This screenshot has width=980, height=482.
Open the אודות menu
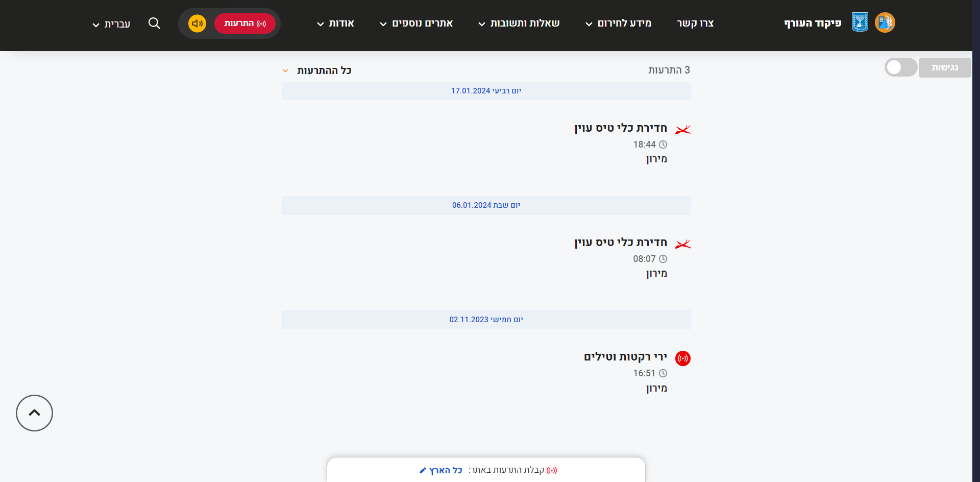335,23
